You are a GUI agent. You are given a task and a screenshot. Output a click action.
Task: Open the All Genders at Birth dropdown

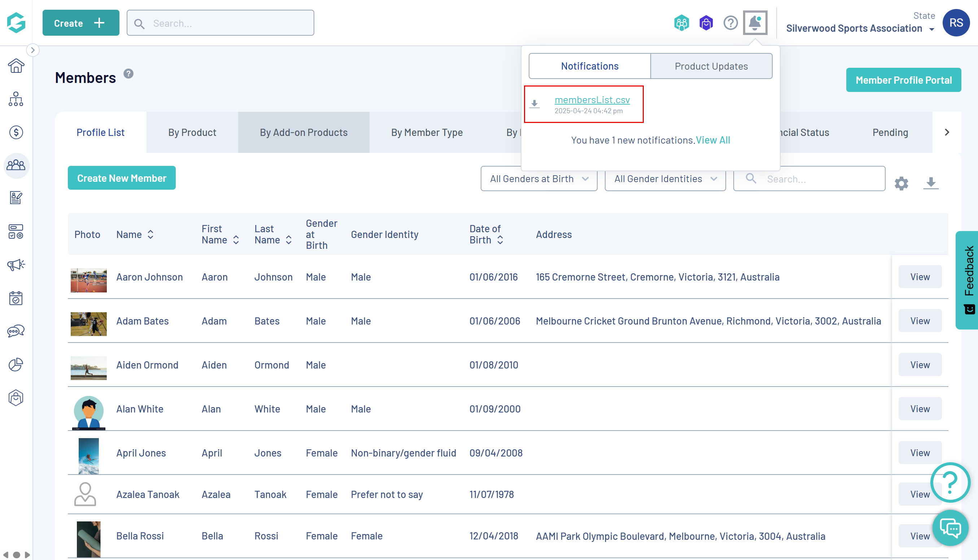tap(539, 179)
